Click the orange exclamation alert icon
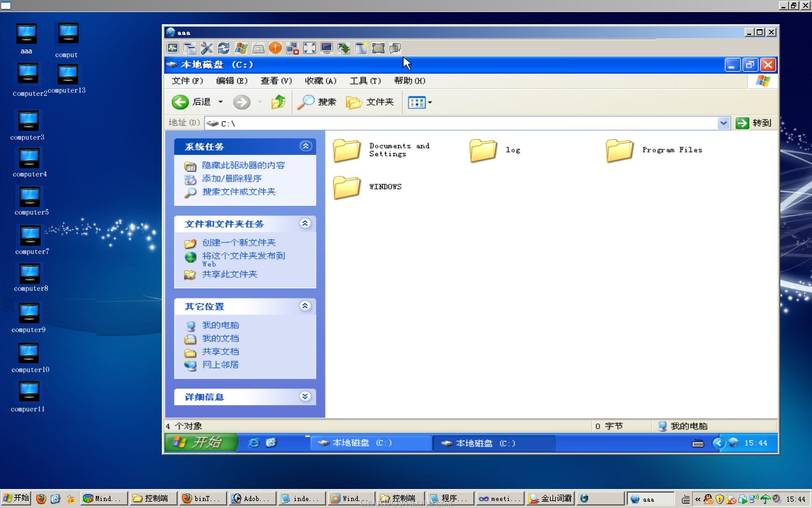The image size is (812, 508). click(x=275, y=48)
